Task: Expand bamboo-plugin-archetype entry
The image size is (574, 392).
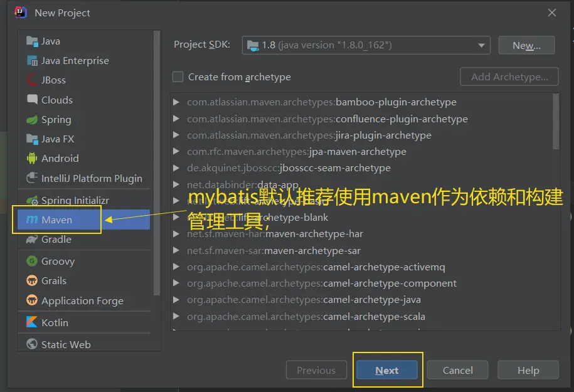Action: coord(176,102)
